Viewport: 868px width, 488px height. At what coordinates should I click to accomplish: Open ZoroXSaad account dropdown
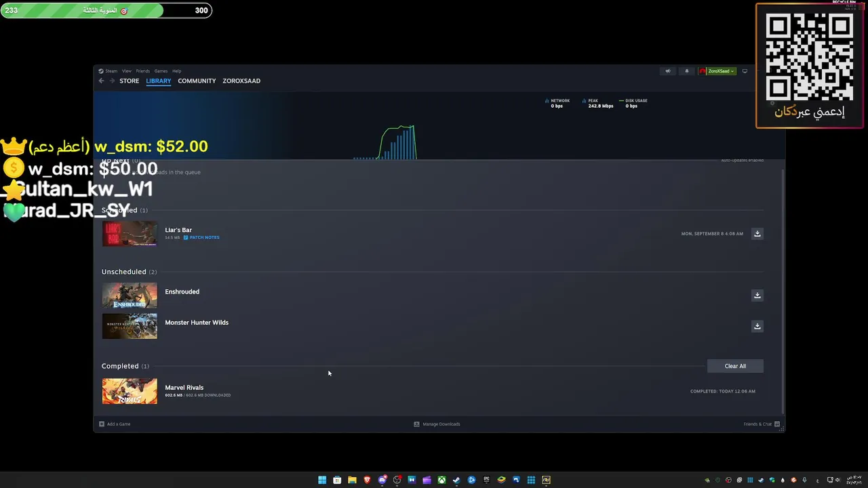(717, 71)
